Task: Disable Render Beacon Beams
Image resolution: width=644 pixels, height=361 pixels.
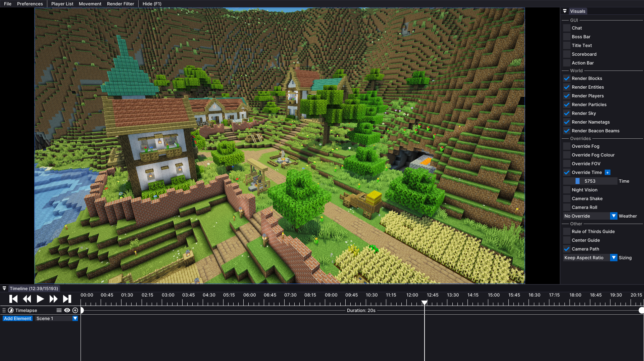Action: click(567, 131)
